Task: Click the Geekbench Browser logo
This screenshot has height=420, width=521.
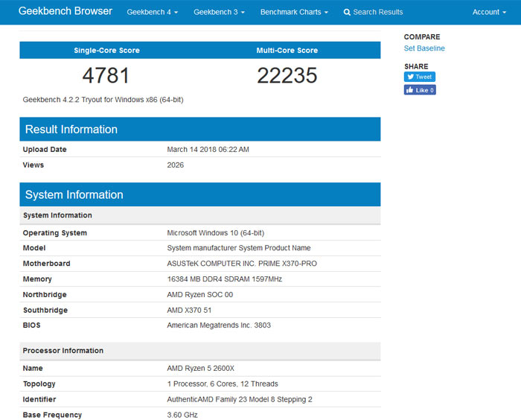Action: click(x=65, y=11)
